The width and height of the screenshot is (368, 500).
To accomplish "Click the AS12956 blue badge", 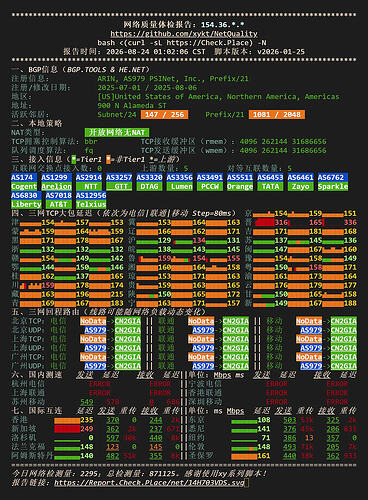I will (x=91, y=195).
